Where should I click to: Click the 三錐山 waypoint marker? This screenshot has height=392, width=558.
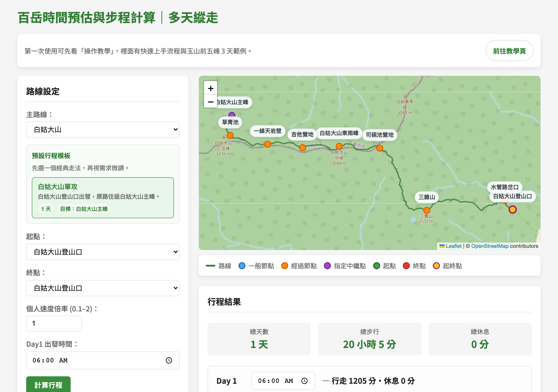tap(426, 210)
